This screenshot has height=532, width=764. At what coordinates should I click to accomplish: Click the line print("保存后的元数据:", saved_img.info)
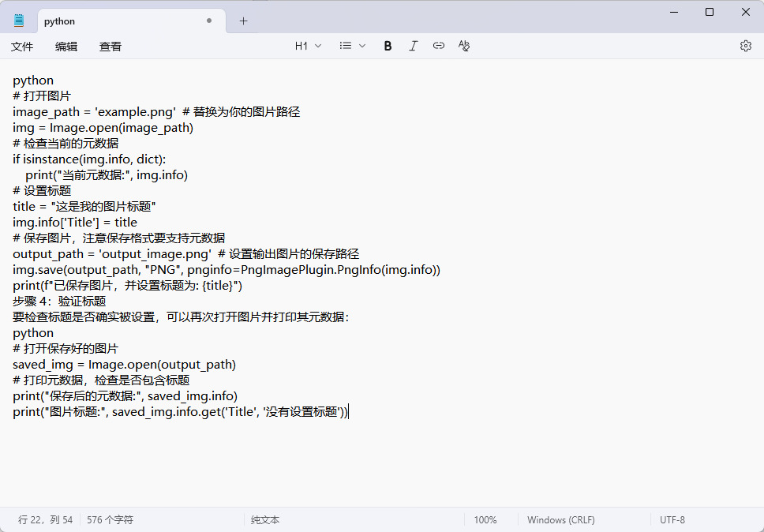coord(125,395)
